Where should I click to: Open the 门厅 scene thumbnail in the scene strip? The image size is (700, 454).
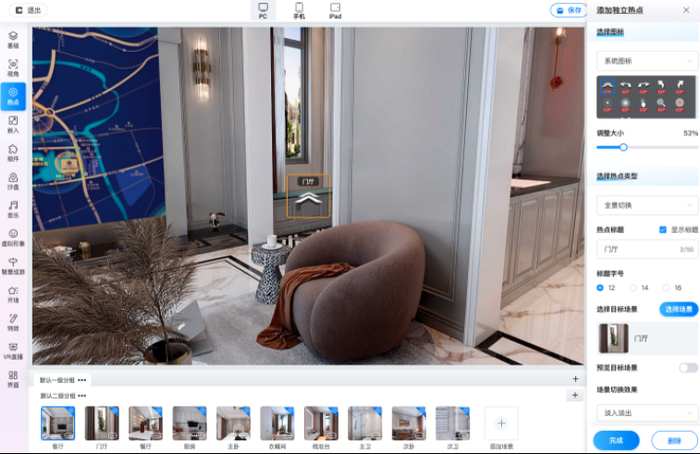[102, 423]
